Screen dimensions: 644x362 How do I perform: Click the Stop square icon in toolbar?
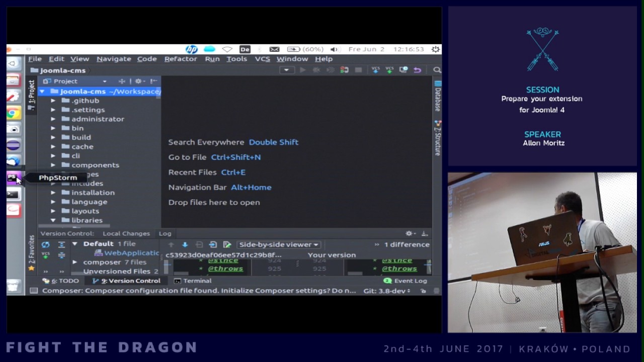click(x=358, y=70)
